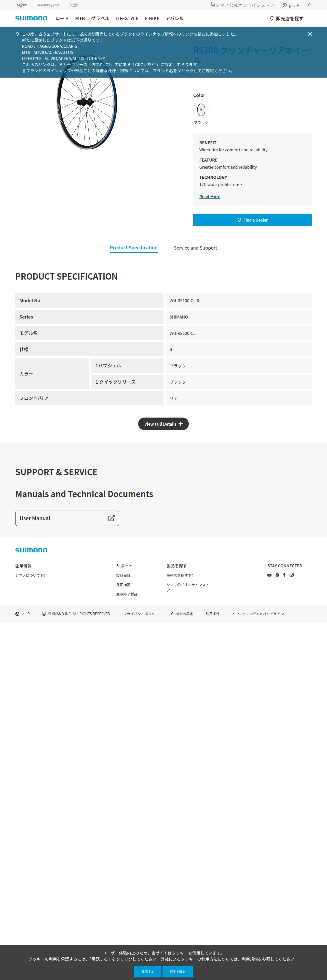This screenshot has height=980, width=327.
Task: Open the E-BIKE menu
Action: pos(152,18)
